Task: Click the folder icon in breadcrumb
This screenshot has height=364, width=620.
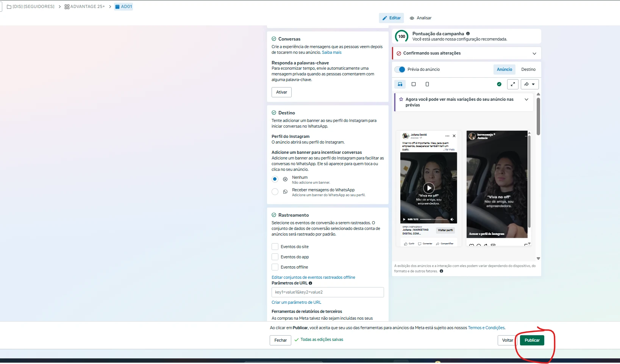Action: (9, 7)
